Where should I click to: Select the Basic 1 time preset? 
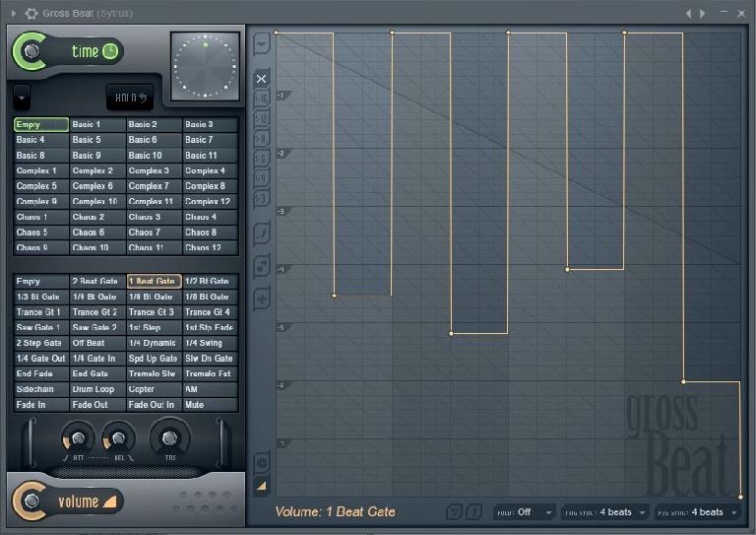(x=97, y=124)
